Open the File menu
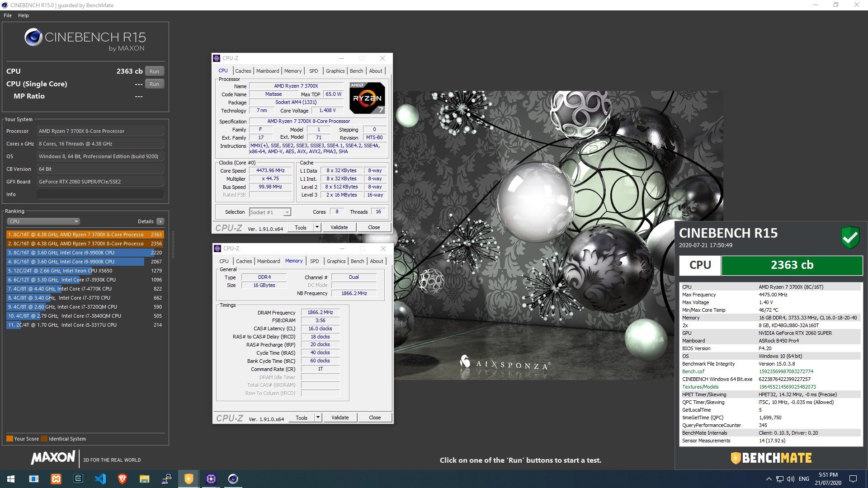The height and width of the screenshot is (488, 868). tap(8, 15)
